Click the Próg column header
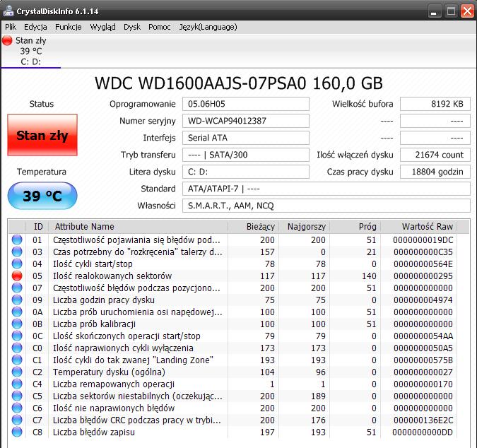The image size is (477, 448). tap(355, 227)
